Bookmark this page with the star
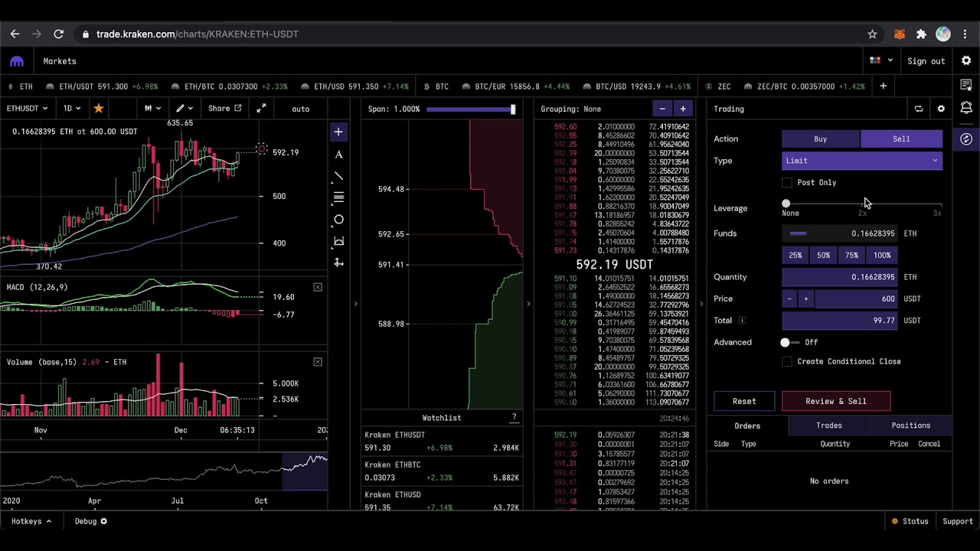Image resolution: width=980 pixels, height=551 pixels. pos(872,34)
